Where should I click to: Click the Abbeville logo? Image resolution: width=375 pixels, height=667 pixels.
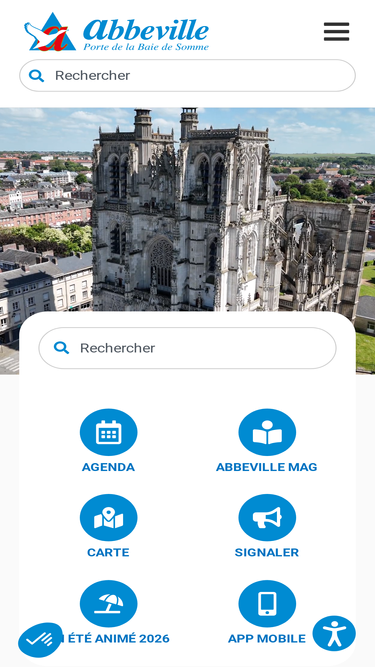tap(116, 32)
